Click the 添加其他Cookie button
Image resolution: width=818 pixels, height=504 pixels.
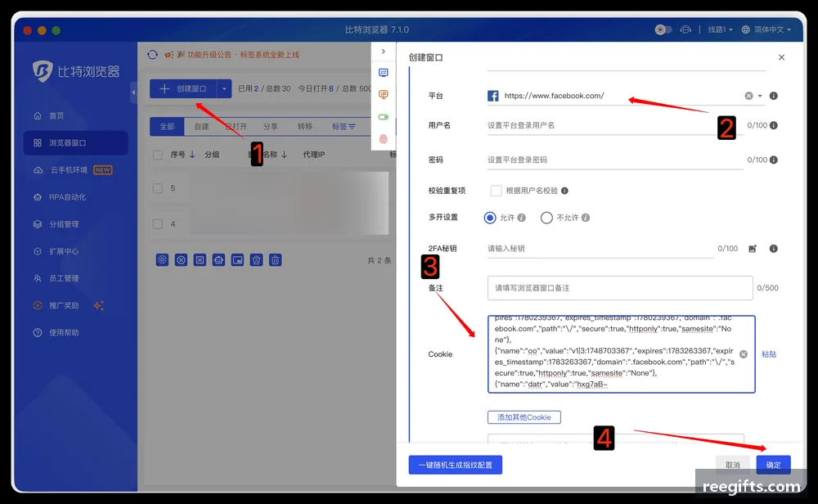coord(524,417)
